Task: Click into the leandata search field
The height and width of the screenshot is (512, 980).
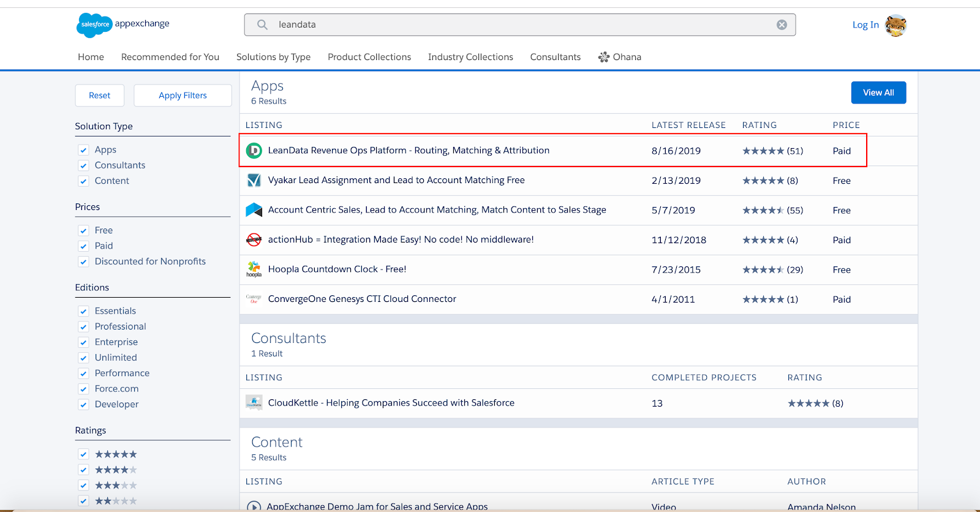Action: 520,24
